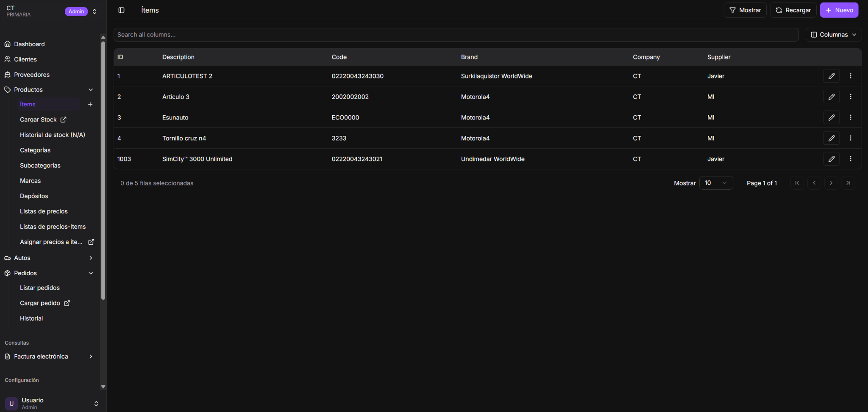Image resolution: width=868 pixels, height=412 pixels.
Task: Open Cargar pedido external link icon
Action: coord(67,303)
